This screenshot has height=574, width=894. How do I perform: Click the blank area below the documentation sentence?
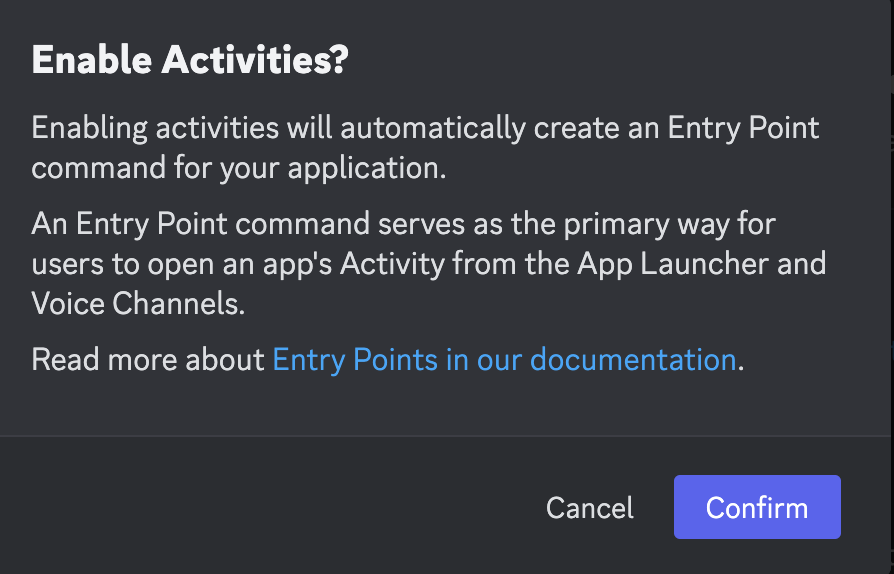click(x=445, y=406)
